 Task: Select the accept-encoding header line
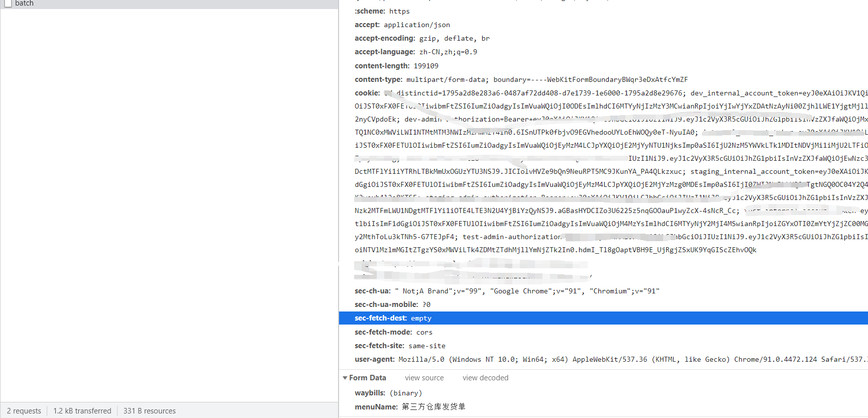click(422, 38)
